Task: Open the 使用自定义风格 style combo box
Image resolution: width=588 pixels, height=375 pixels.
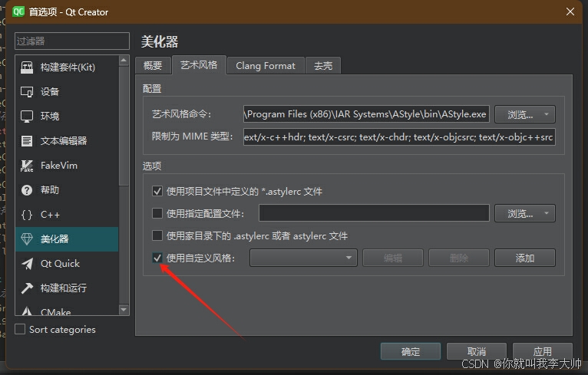Action: [303, 258]
